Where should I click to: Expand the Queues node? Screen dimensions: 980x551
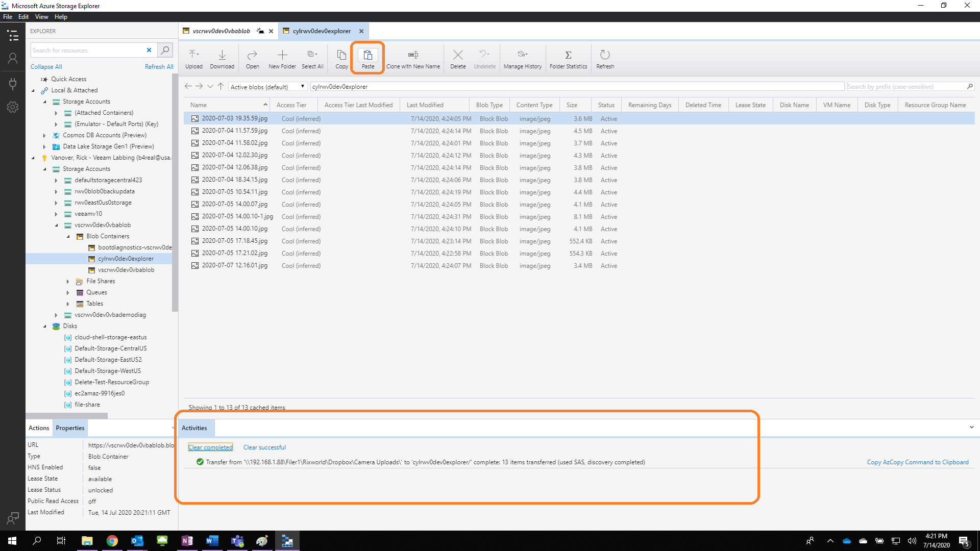[x=68, y=292]
